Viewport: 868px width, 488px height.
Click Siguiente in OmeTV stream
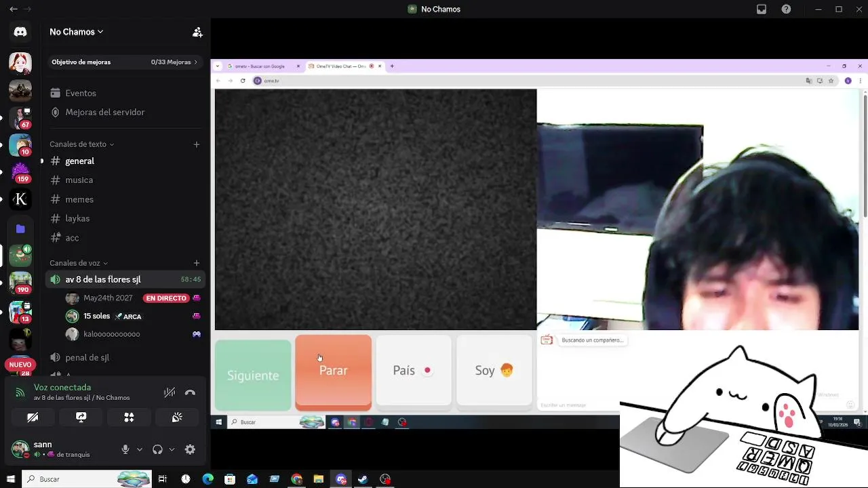point(253,375)
